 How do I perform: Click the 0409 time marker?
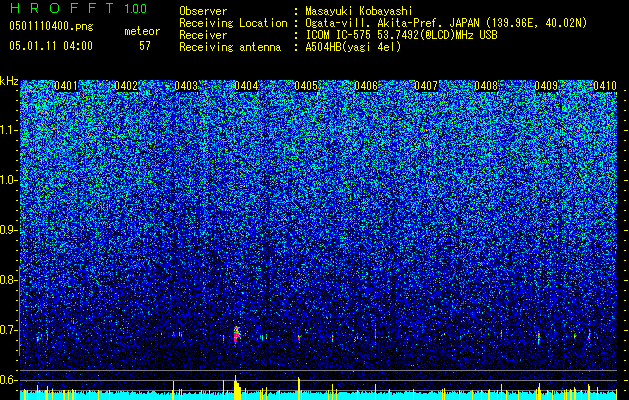click(x=546, y=86)
